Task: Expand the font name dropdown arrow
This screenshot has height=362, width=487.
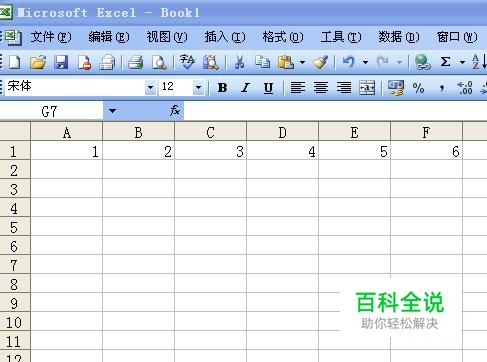Action: tap(150, 88)
